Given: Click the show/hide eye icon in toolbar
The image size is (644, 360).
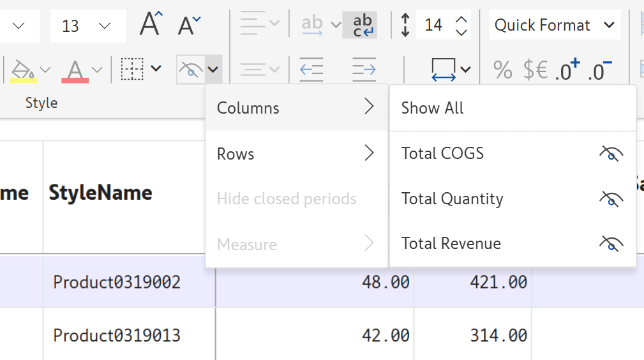Looking at the screenshot, I should 191,70.
